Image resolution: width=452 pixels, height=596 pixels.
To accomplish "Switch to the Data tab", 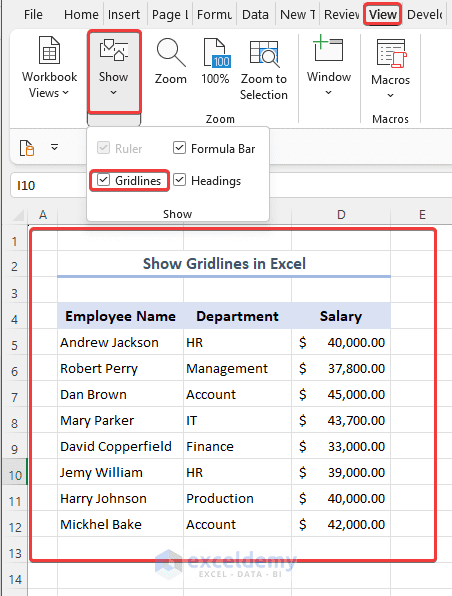I will (x=255, y=14).
